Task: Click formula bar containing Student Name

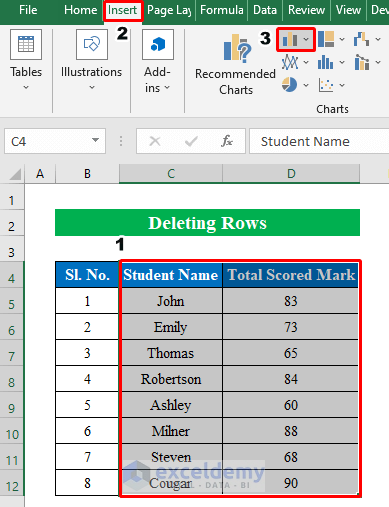Action: (319, 141)
